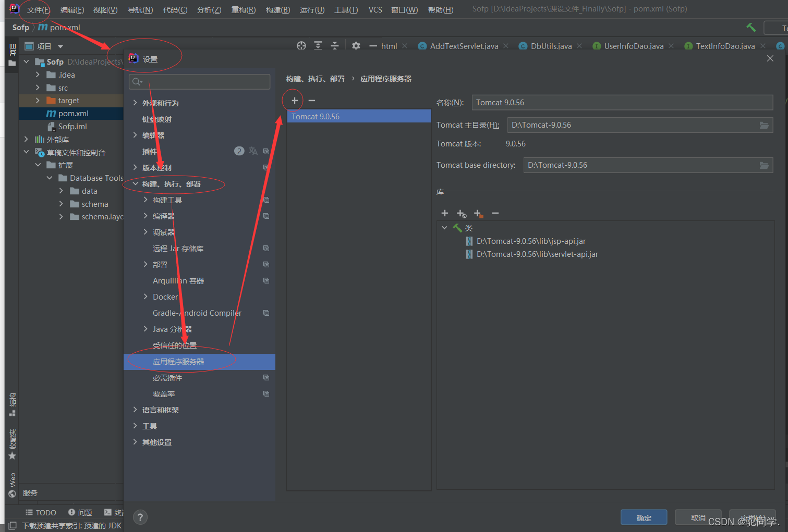Select Application Servers settings item
This screenshot has width=788, height=532.
tap(199, 361)
